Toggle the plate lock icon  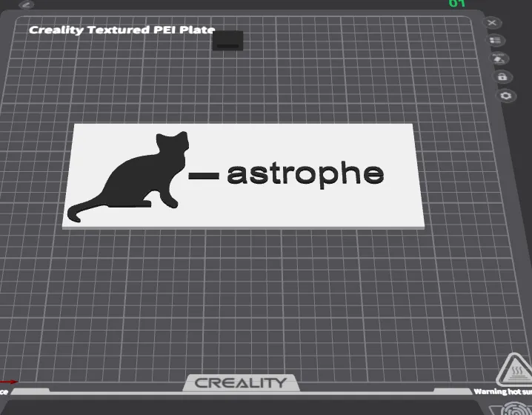(502, 77)
